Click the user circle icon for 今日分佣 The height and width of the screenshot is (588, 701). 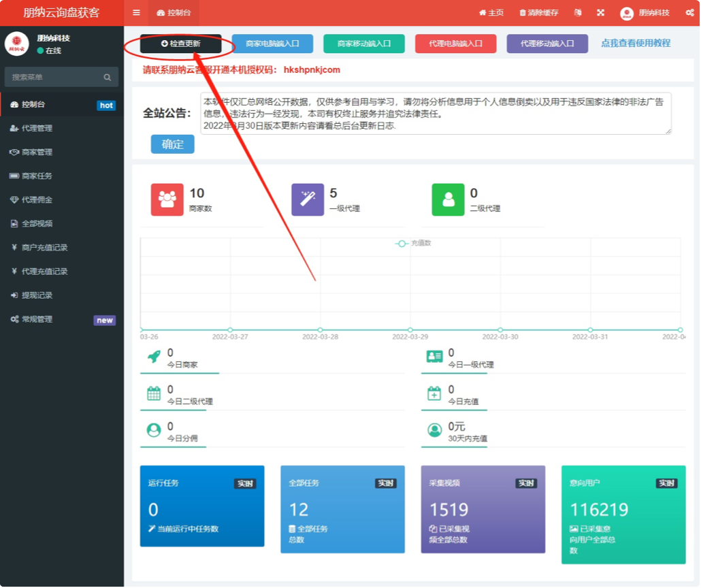[154, 430]
